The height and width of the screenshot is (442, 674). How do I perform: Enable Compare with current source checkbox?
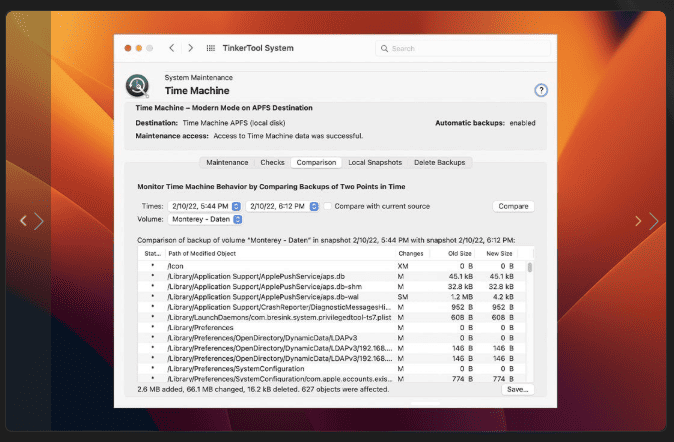[328, 206]
